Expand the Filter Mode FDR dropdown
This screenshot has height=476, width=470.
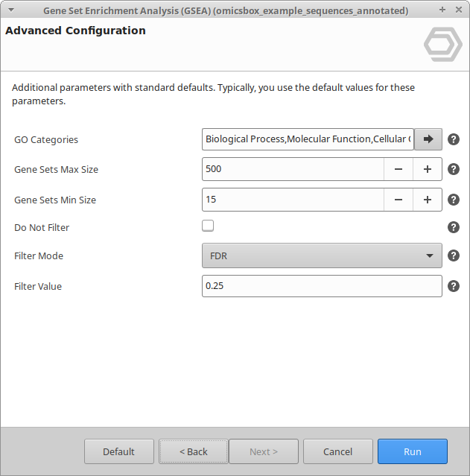coord(322,256)
